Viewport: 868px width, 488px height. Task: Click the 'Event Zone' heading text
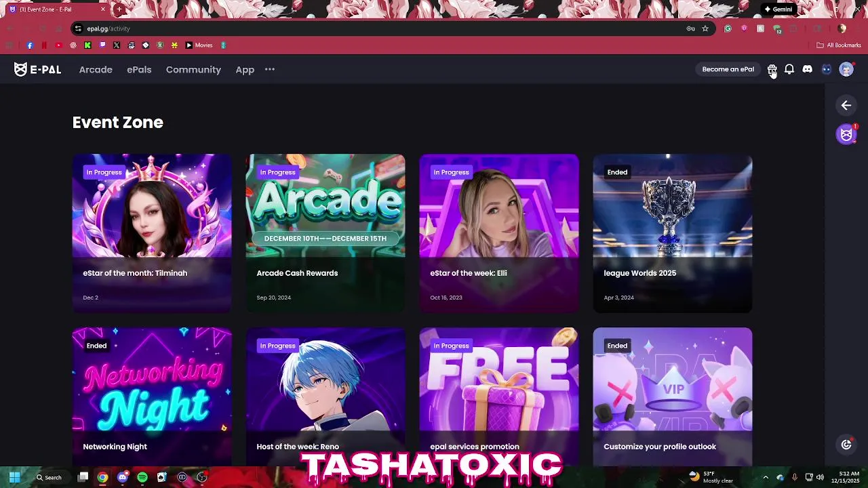point(118,123)
